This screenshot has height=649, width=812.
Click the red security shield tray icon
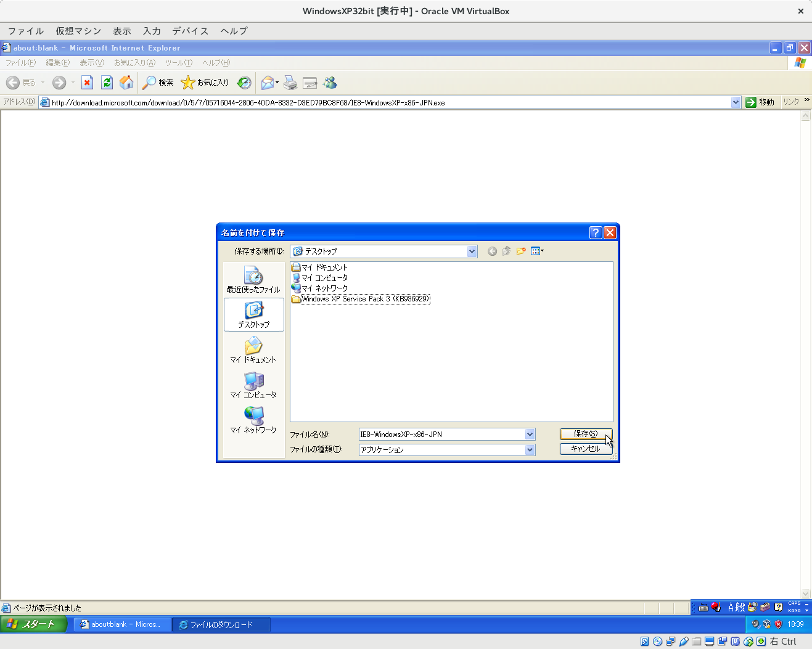coord(778,624)
